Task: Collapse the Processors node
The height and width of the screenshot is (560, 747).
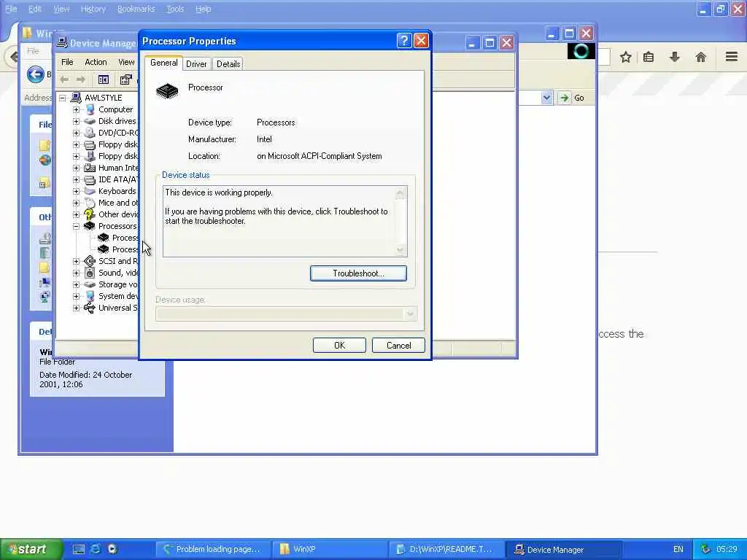Action: click(76, 226)
